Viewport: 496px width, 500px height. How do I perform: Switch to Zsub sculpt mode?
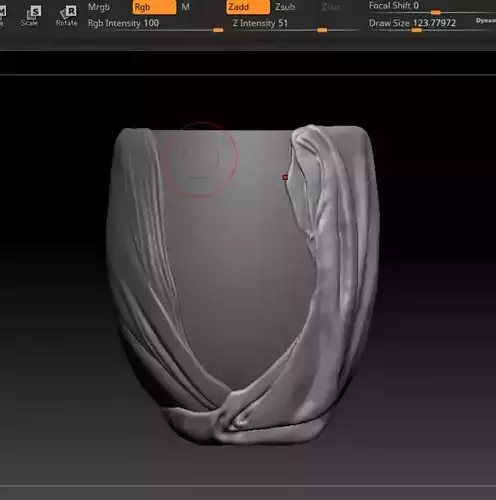point(285,7)
